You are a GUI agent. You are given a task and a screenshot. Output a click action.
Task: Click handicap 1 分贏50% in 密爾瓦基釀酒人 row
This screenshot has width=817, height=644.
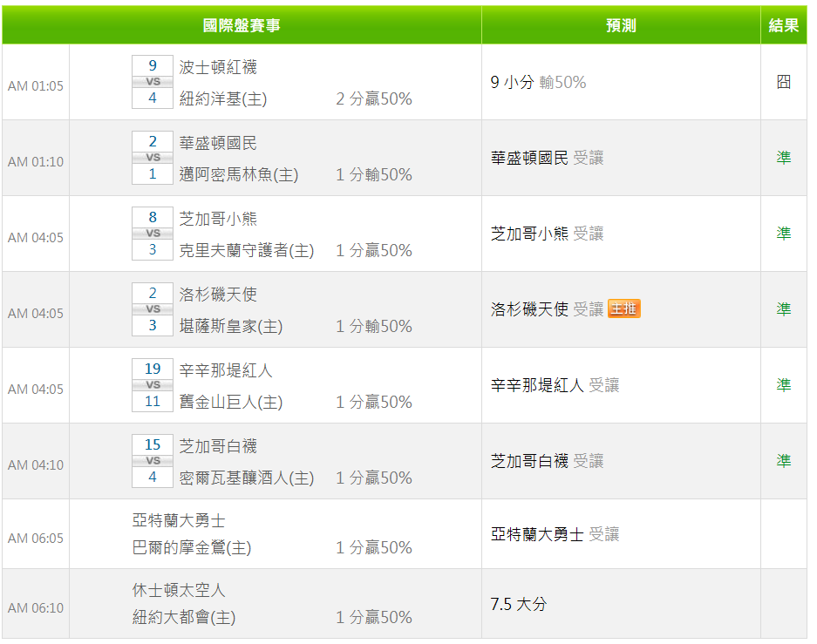click(373, 478)
